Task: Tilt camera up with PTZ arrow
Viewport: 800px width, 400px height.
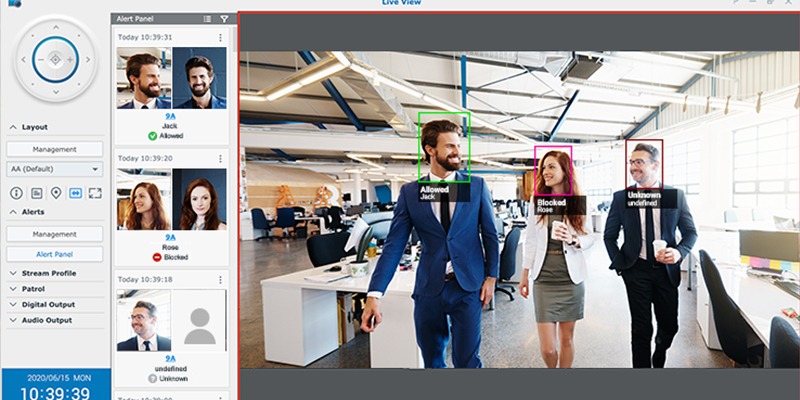Action: pos(56,28)
